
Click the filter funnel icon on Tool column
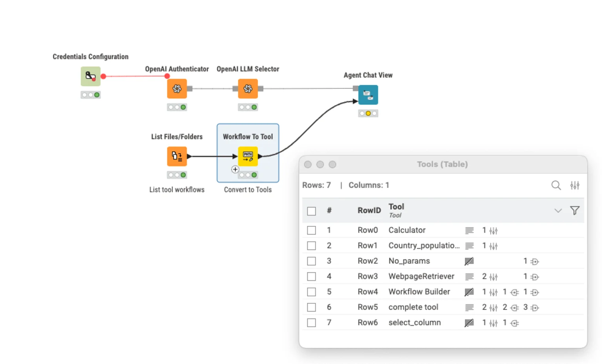click(x=575, y=211)
